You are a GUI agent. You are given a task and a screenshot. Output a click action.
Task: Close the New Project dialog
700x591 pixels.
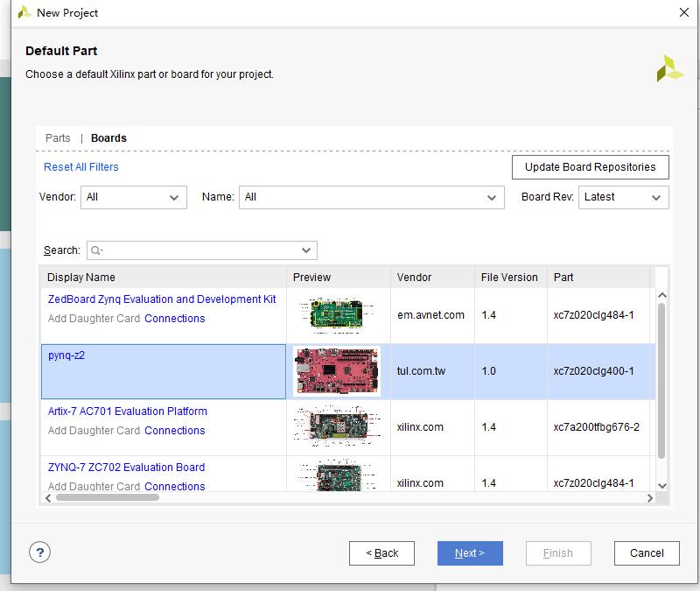(684, 12)
